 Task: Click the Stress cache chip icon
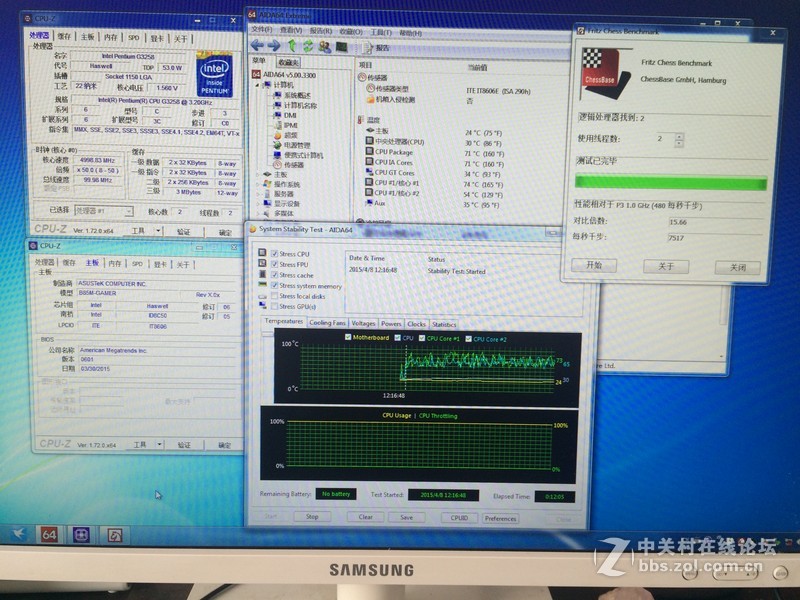click(x=262, y=274)
